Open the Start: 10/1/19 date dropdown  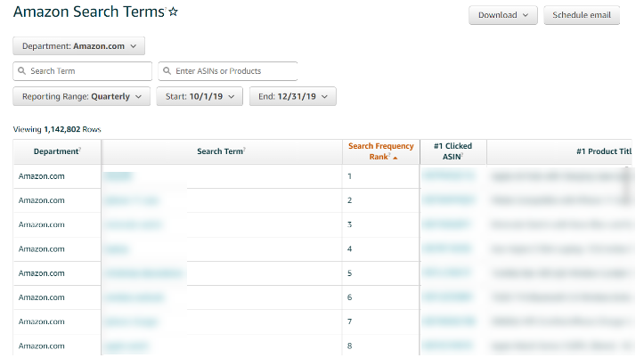pyautogui.click(x=200, y=96)
